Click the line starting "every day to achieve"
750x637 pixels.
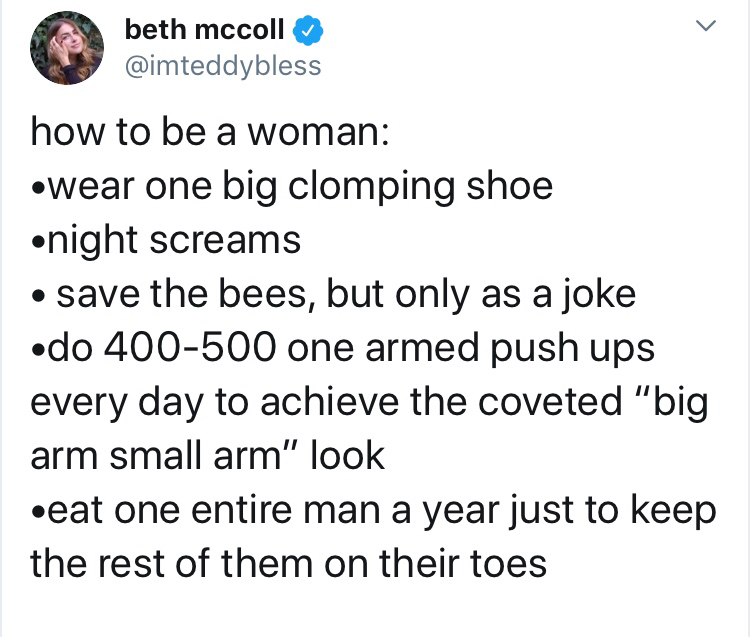(368, 401)
